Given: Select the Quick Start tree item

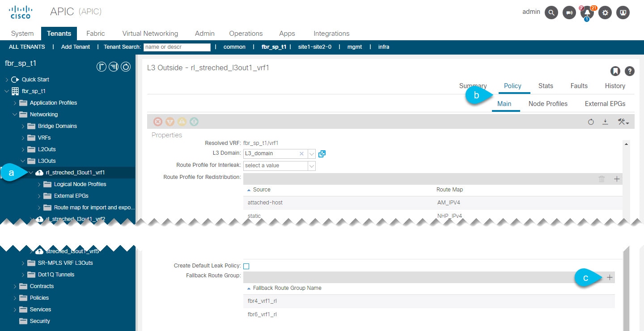Looking at the screenshot, I should click(x=35, y=80).
